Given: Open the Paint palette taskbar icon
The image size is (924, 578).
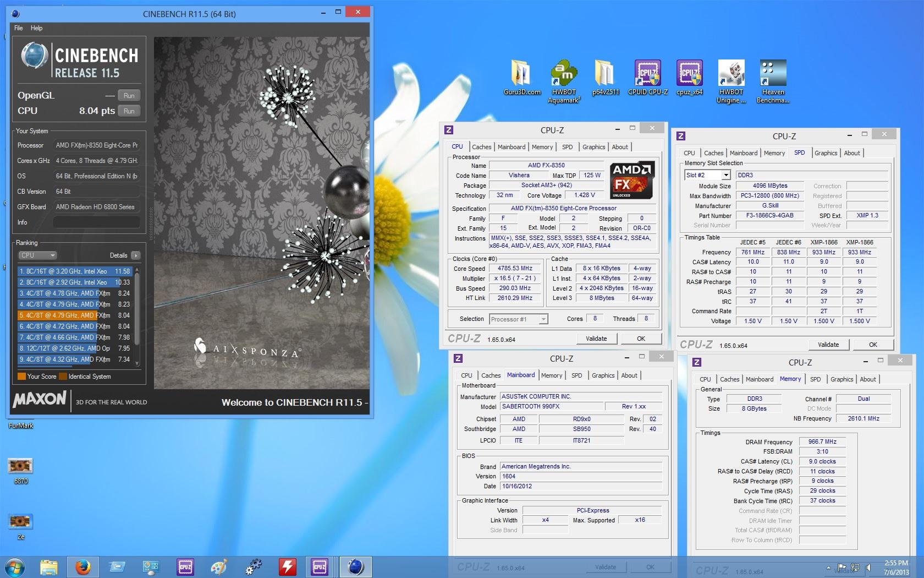Looking at the screenshot, I should [x=219, y=567].
